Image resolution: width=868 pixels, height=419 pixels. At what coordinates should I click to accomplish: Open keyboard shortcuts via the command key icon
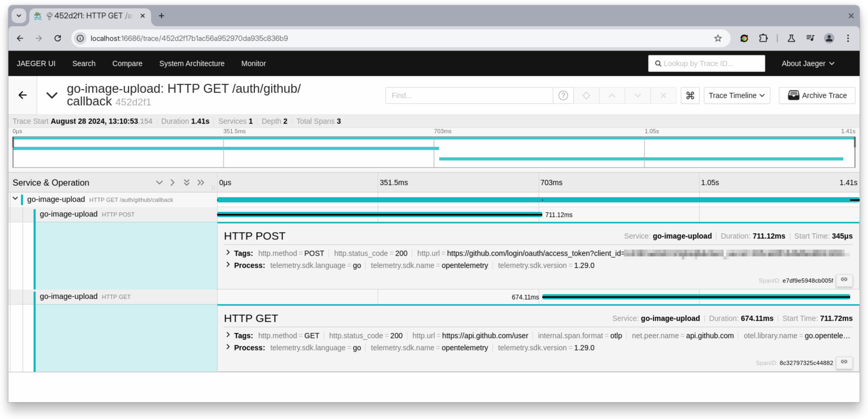[690, 95]
